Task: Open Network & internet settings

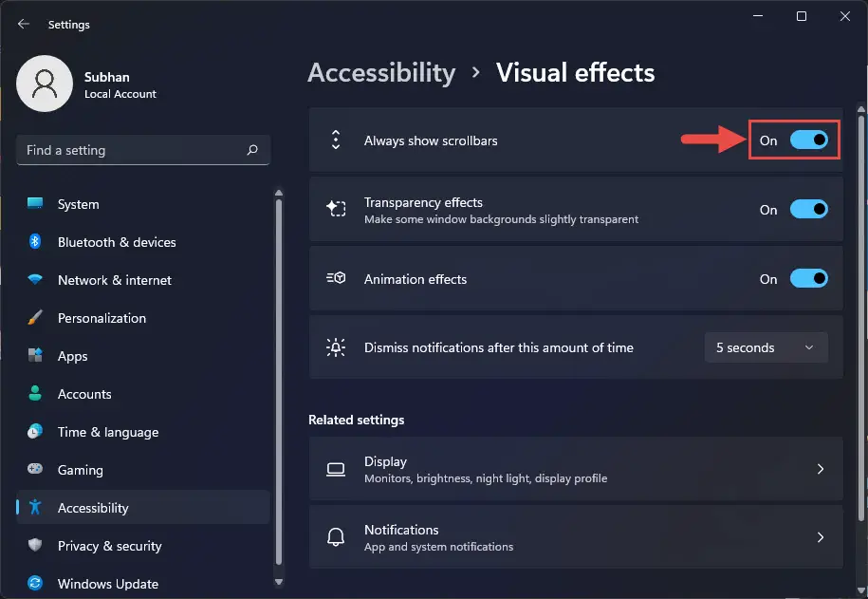Action: point(143,280)
